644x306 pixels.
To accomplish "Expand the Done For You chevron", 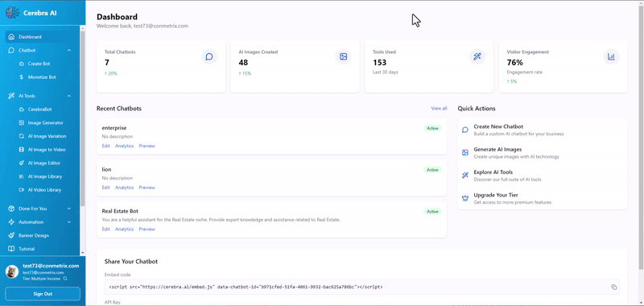I will [69, 209].
